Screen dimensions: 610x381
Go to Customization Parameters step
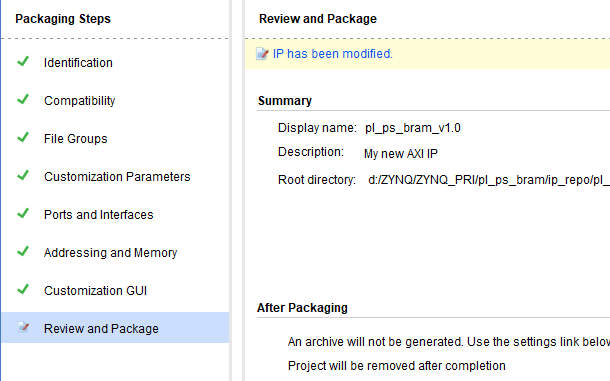117,177
